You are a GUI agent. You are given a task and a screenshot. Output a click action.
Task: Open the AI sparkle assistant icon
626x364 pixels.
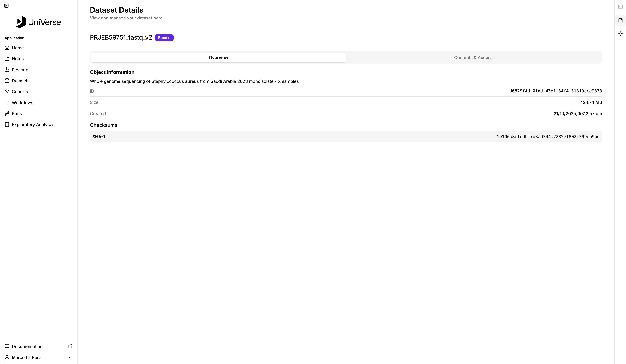tap(620, 34)
